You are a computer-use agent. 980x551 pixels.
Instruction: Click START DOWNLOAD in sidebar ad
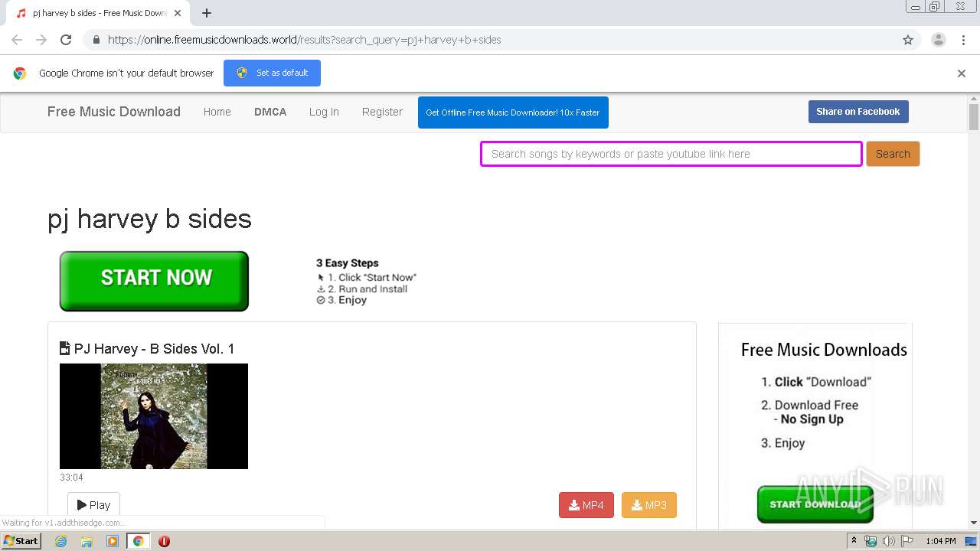[x=815, y=504]
